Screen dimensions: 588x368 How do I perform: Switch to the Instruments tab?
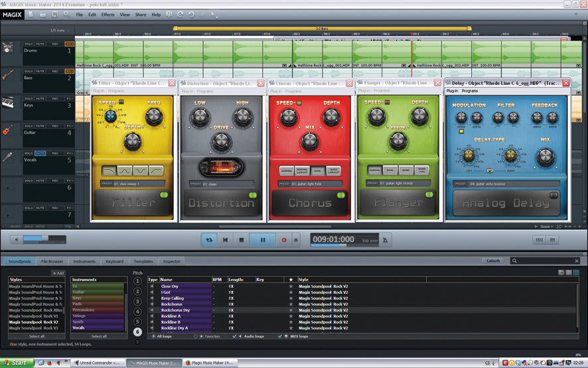point(84,261)
